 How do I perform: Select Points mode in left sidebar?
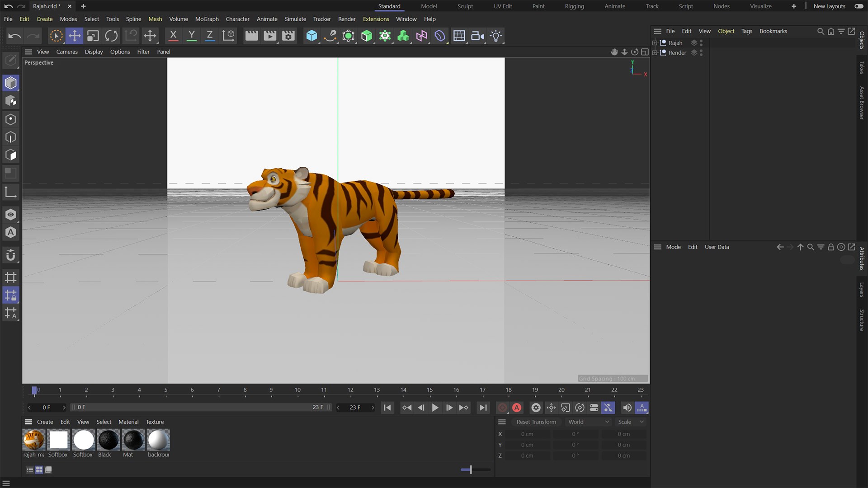coord(11,119)
